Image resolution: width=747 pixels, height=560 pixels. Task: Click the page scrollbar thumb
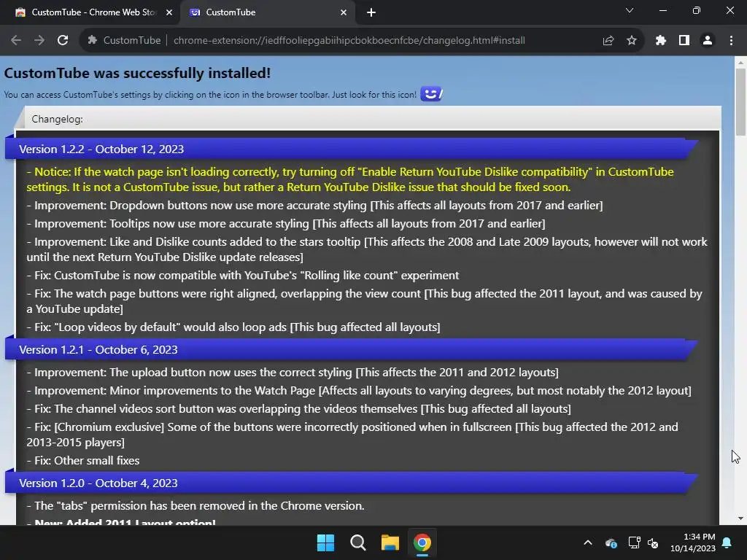(x=740, y=101)
